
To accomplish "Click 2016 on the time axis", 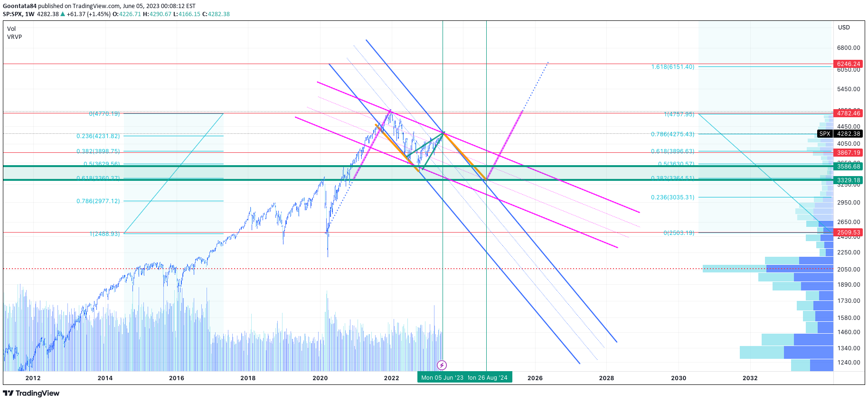I will (x=177, y=378).
